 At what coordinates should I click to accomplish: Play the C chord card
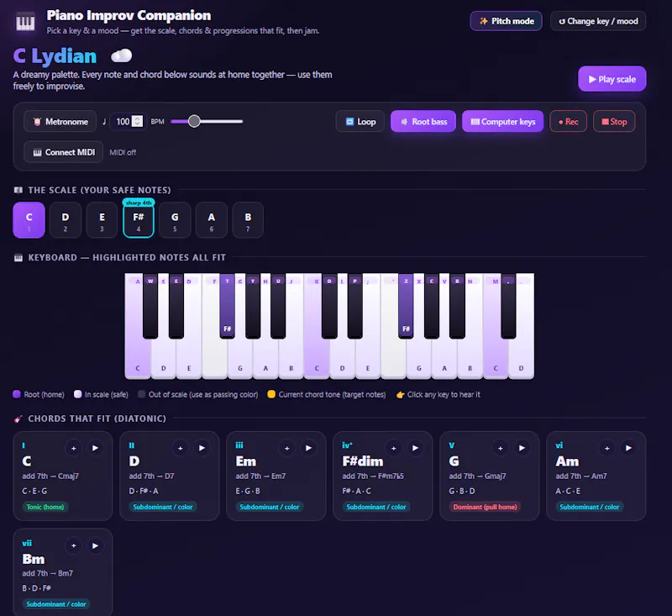(x=95, y=448)
